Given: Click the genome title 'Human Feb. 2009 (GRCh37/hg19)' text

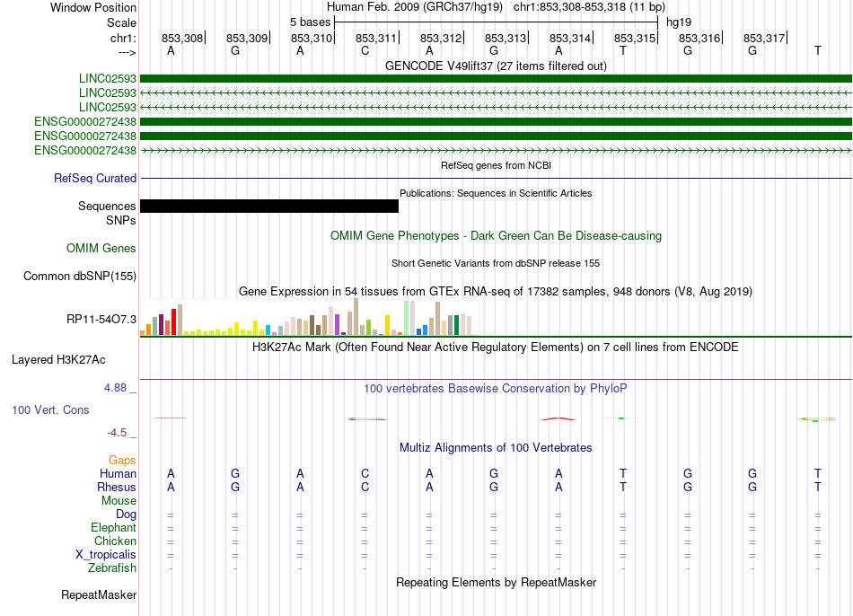Looking at the screenshot, I should pos(416,7).
